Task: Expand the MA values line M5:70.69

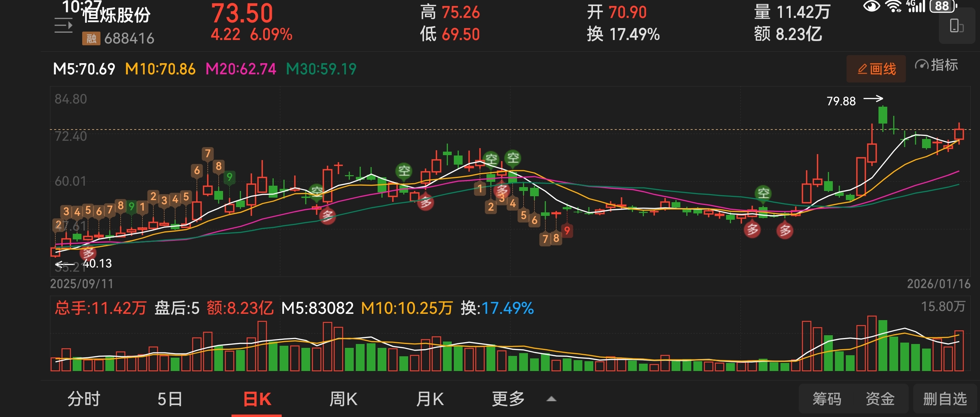Action: (84, 69)
